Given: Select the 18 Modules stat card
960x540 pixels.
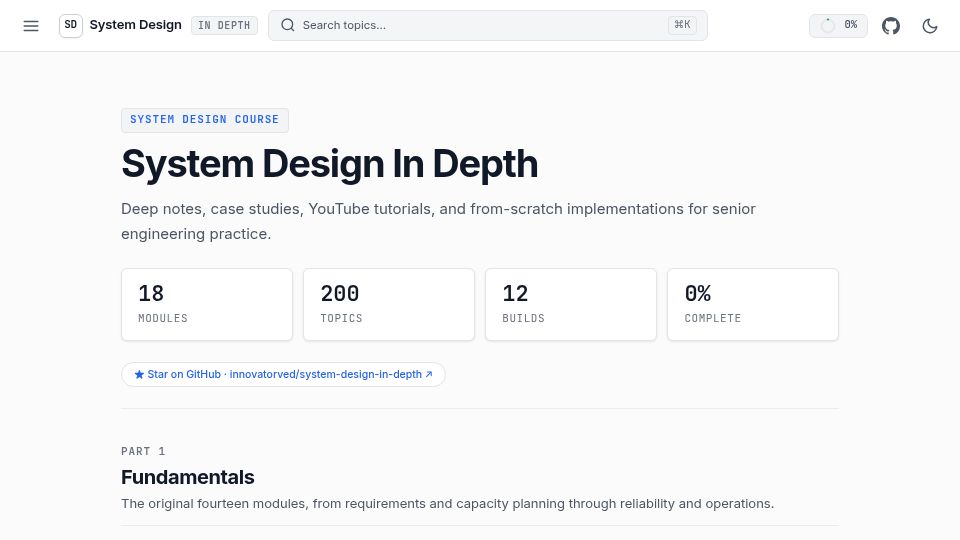Looking at the screenshot, I should pos(207,304).
